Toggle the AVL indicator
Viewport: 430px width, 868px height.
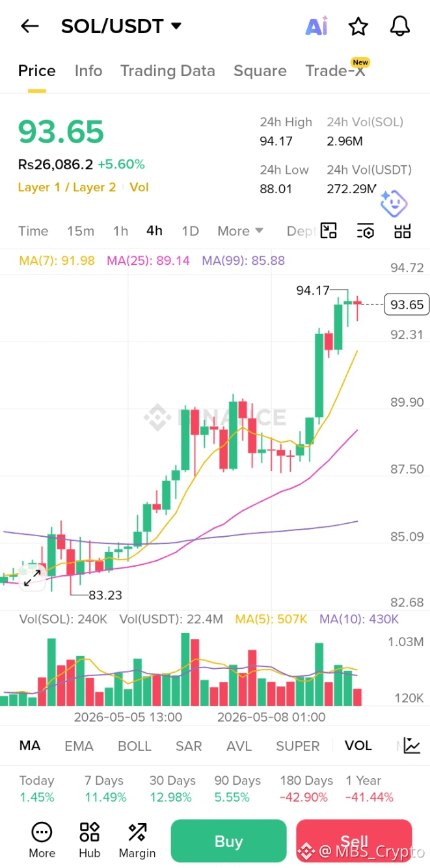[239, 746]
